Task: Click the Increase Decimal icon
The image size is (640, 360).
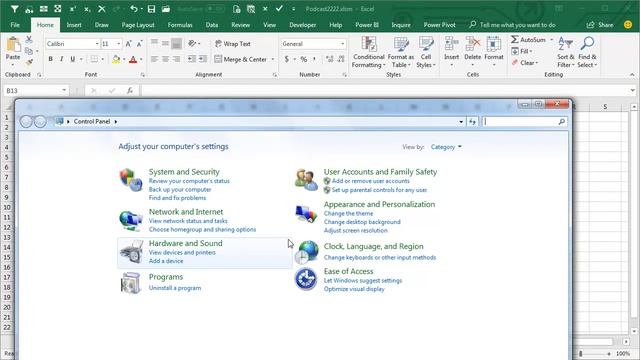Action: coord(329,60)
